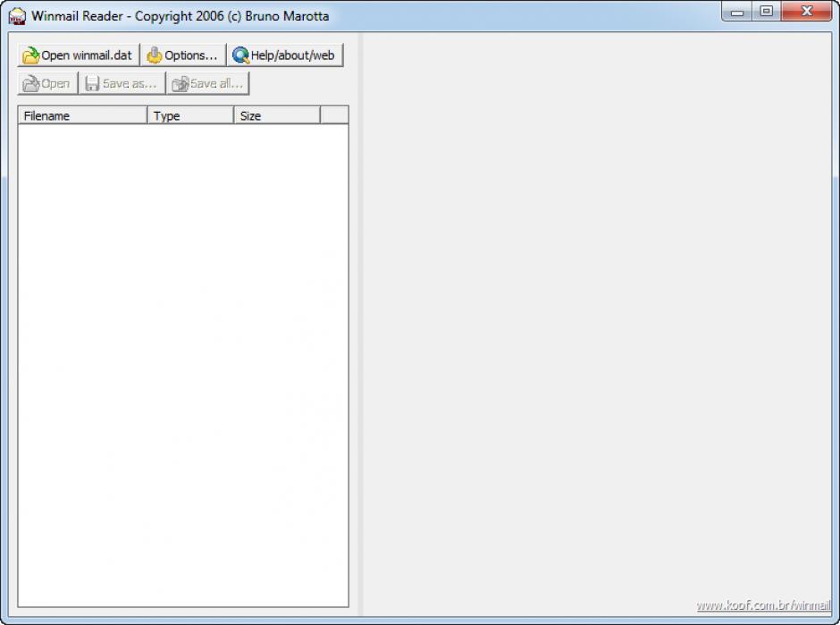The width and height of the screenshot is (840, 625).
Task: Click the blank column header after Size
Action: pyautogui.click(x=334, y=115)
